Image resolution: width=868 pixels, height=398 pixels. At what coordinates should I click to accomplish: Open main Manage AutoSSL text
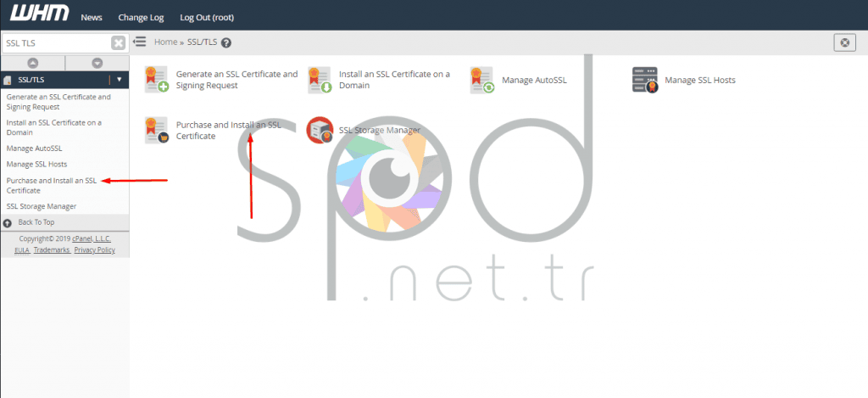click(534, 80)
